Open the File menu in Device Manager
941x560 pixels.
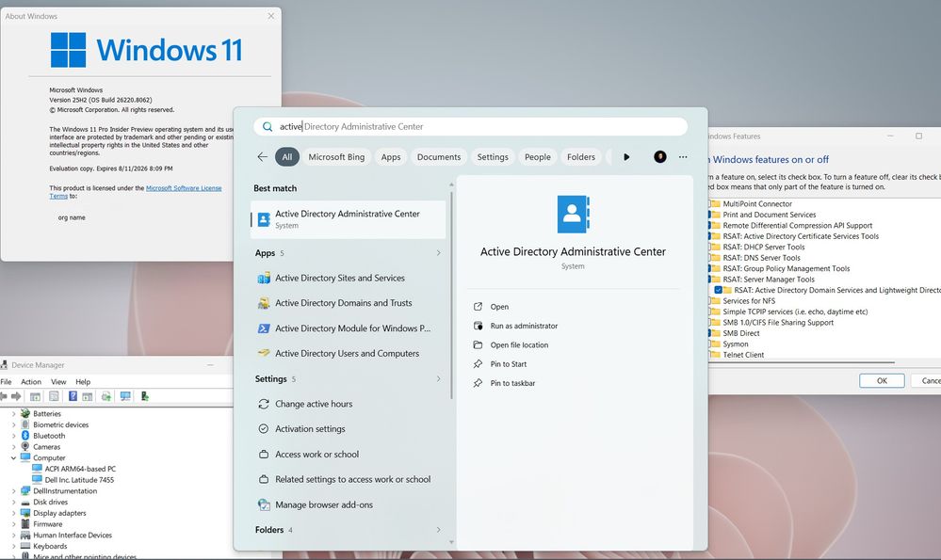tap(6, 382)
